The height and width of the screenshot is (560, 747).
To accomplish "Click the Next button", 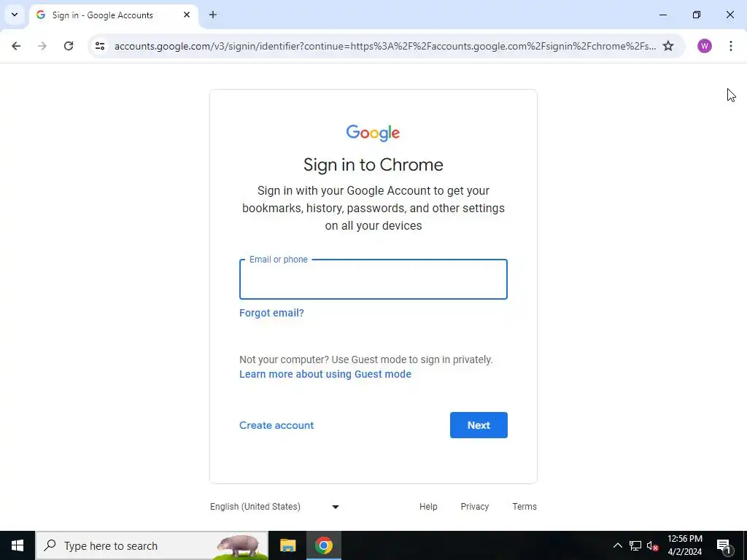I will pos(479,425).
